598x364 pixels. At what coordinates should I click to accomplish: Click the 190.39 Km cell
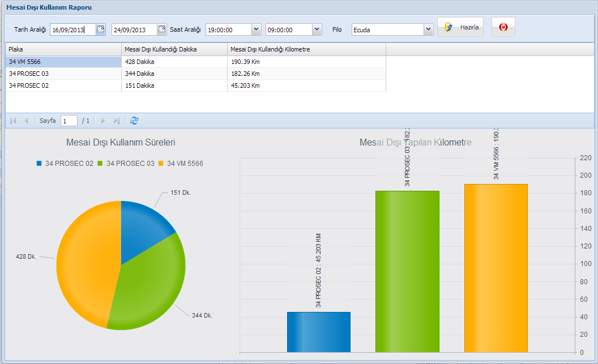tap(306, 62)
